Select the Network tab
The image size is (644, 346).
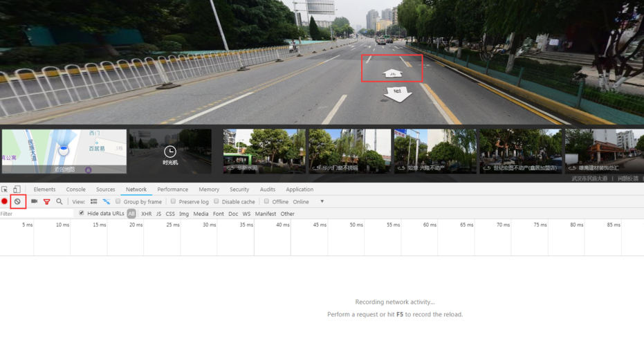136,190
